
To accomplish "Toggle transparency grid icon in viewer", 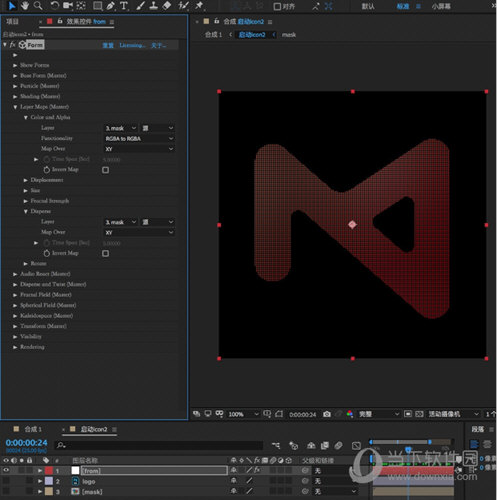I will tap(419, 414).
